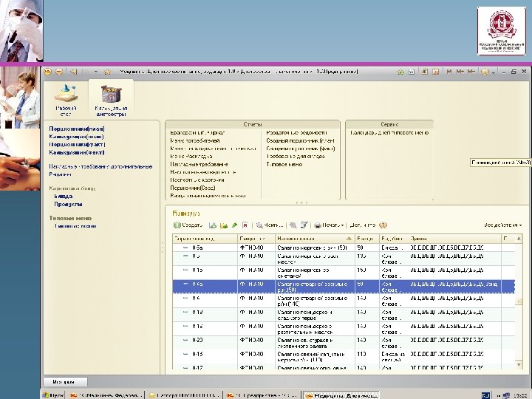Image resolution: width=532 pixels, height=399 pixels.
Task: Open Накладная-требование report
Action: (x=199, y=164)
